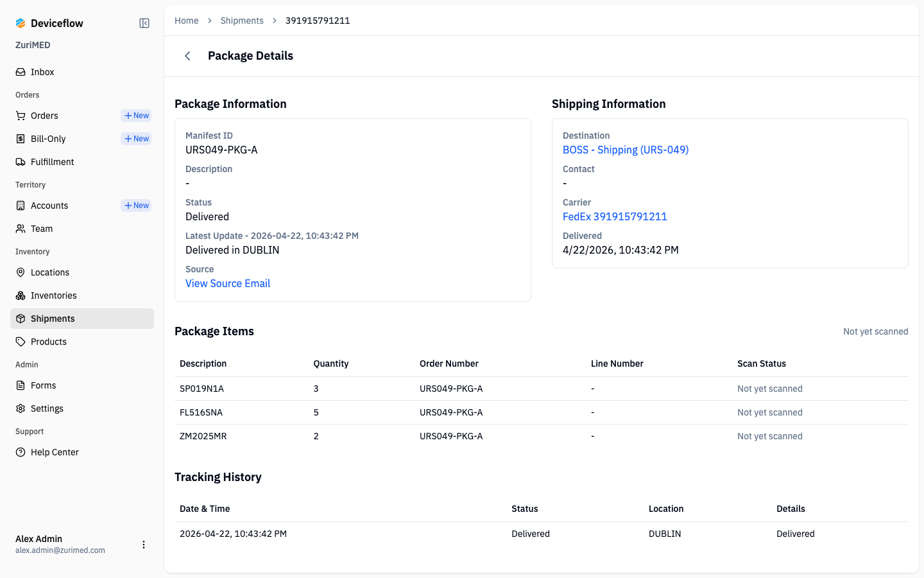The height and width of the screenshot is (578, 924).
Task: Open the Alex Admin user options menu
Action: pyautogui.click(x=144, y=545)
